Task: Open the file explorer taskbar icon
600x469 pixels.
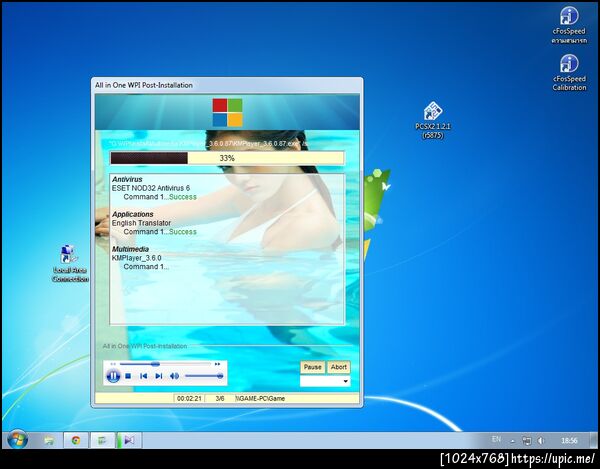Action: [x=49, y=440]
